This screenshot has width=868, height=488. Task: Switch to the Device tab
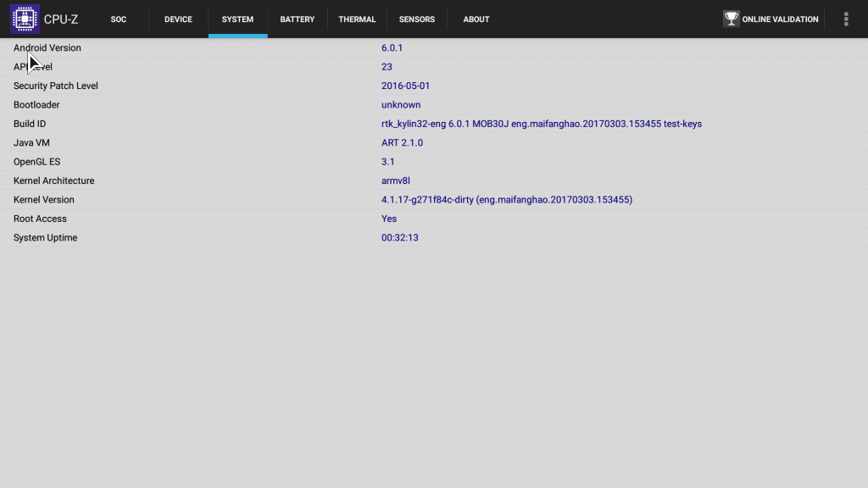click(x=178, y=19)
